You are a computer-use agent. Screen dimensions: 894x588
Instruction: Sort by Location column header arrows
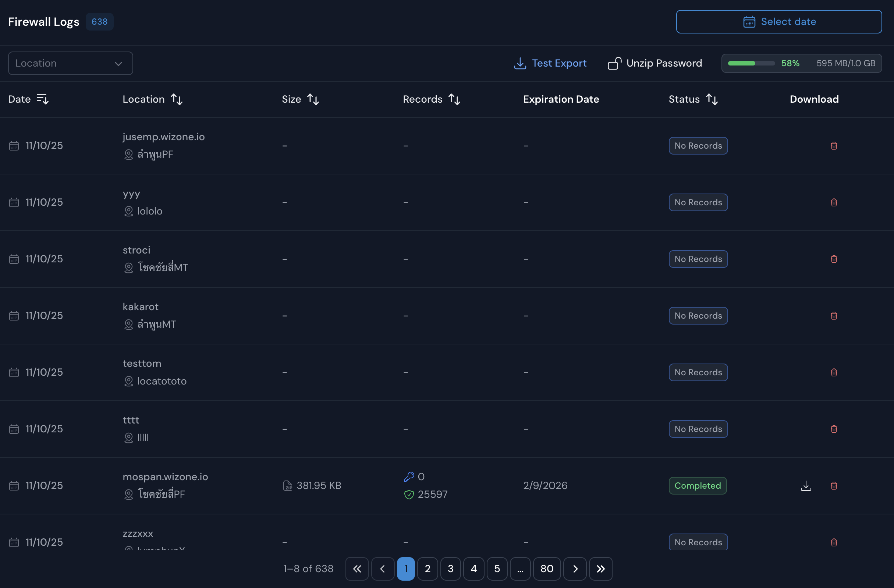point(177,99)
